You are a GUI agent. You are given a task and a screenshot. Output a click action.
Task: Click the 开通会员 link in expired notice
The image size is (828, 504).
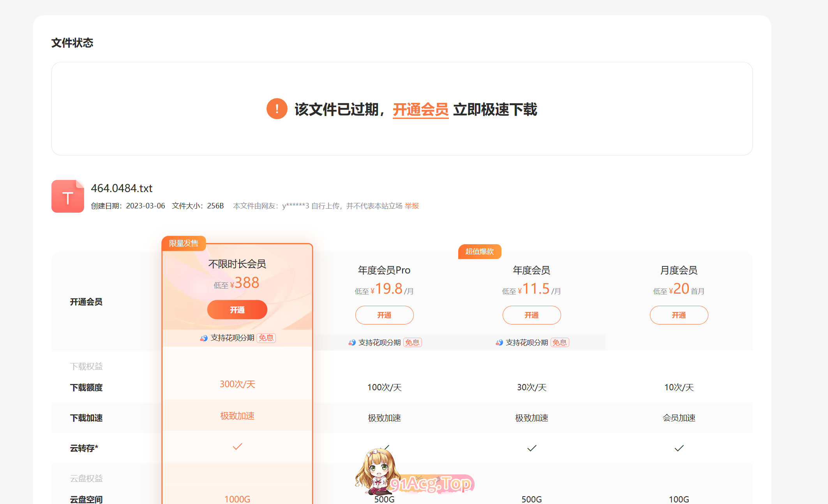(x=420, y=109)
